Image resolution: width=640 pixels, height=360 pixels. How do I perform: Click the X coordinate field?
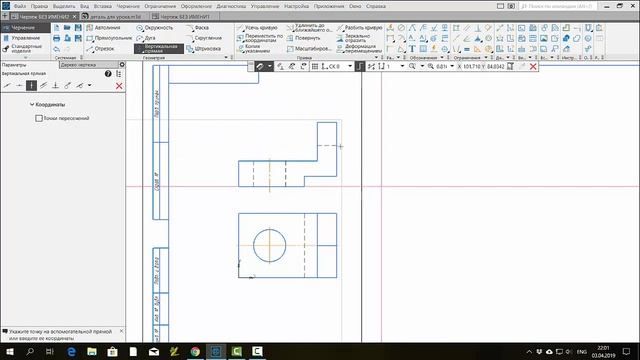point(471,66)
